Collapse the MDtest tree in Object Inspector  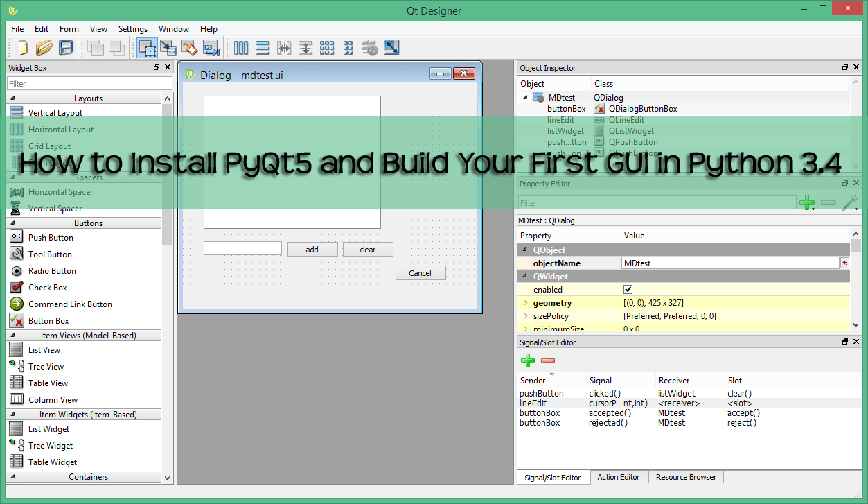coord(524,98)
